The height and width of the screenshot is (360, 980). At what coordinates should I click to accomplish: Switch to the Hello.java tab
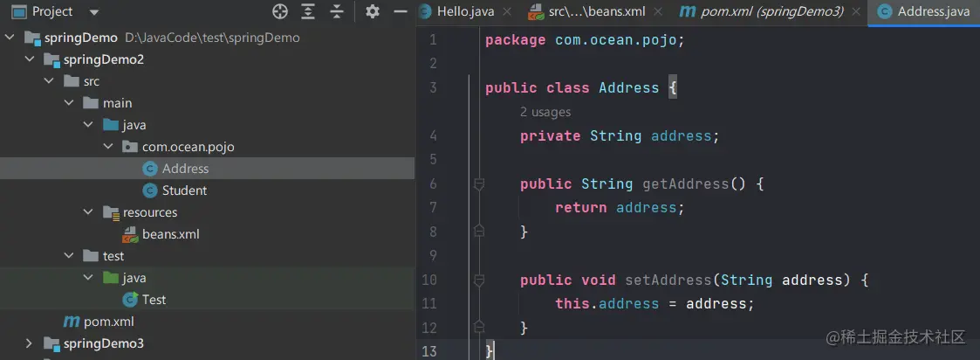tap(466, 11)
